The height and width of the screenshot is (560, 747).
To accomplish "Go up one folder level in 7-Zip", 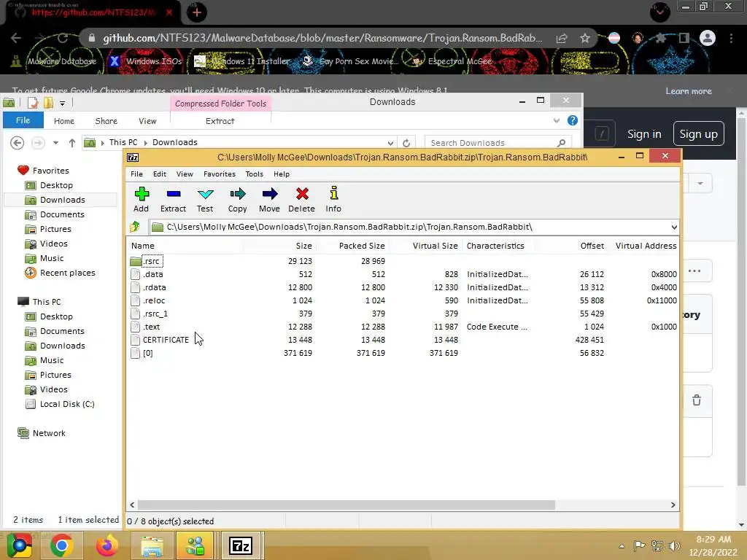I will click(135, 227).
